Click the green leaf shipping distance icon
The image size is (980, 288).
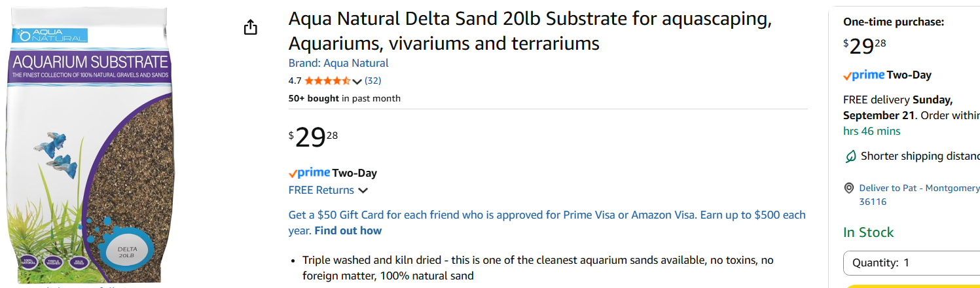tap(850, 156)
